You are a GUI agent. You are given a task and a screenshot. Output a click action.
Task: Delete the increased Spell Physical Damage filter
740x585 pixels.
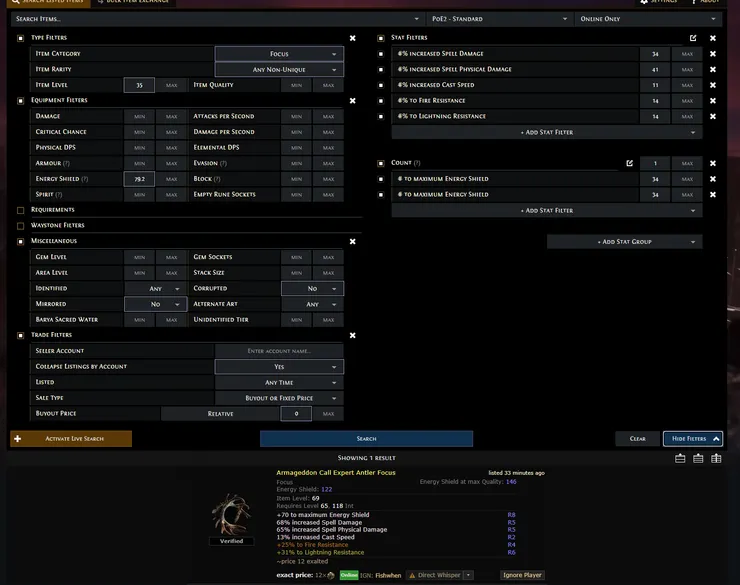click(713, 69)
